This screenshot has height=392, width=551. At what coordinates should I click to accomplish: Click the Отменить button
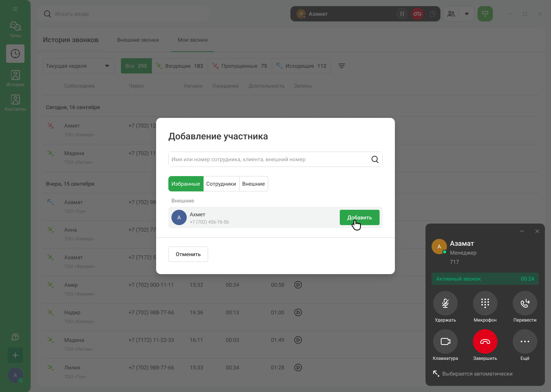(188, 254)
